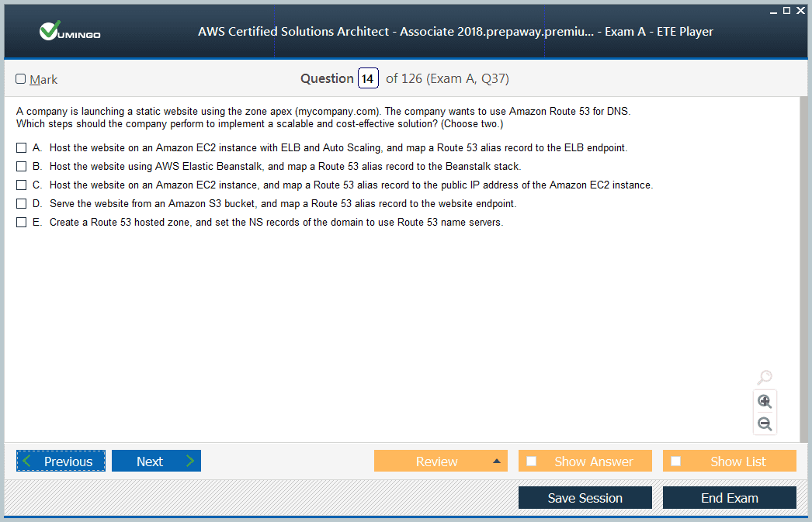The width and height of the screenshot is (812, 522).
Task: Check answer option E checkbox
Action: pyautogui.click(x=21, y=223)
